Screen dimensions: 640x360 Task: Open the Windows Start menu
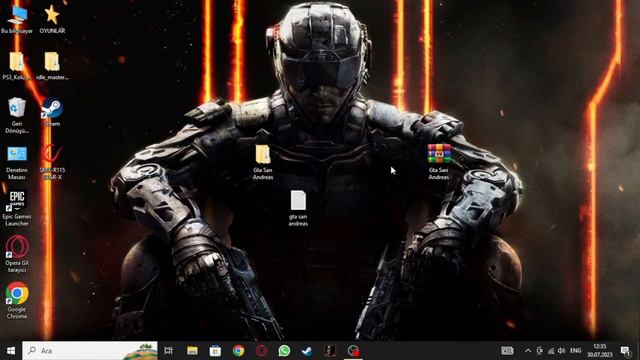[x=11, y=351]
